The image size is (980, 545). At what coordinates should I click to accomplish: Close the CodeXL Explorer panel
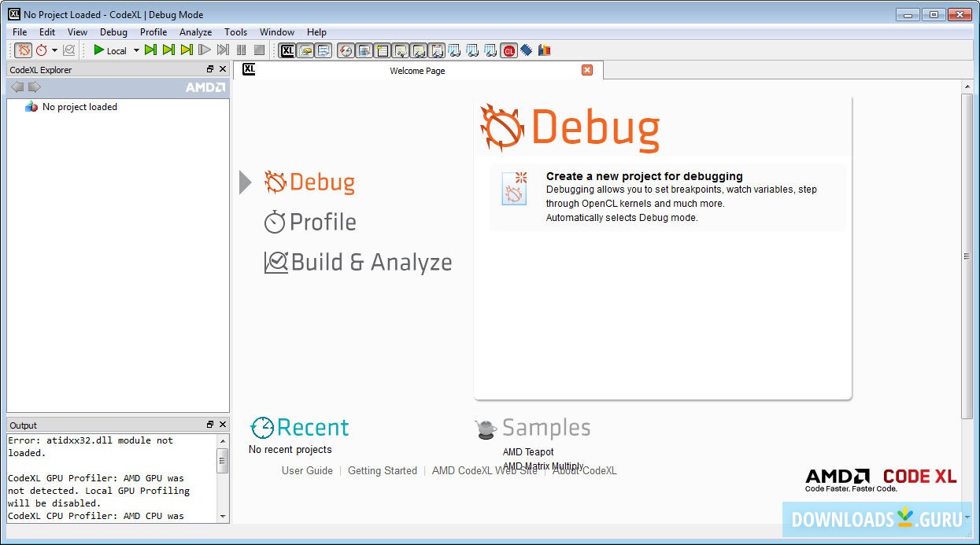(223, 69)
